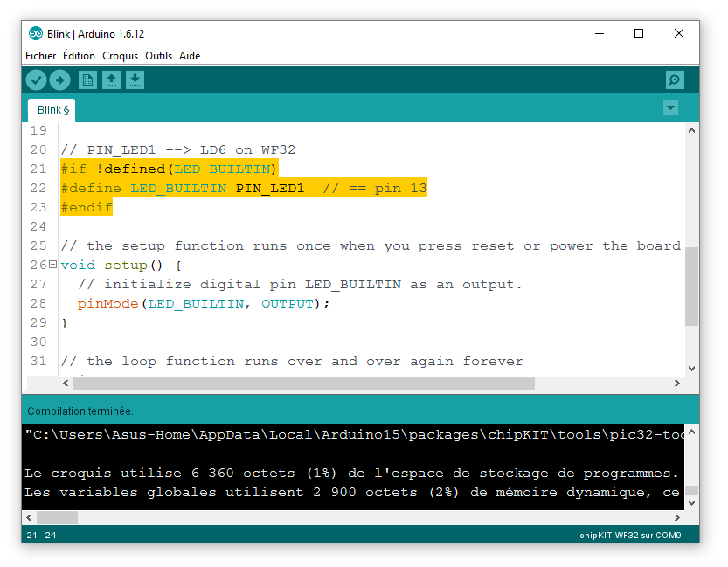Open the Croquis menu
Screen dimensions: 728x567
120,56
